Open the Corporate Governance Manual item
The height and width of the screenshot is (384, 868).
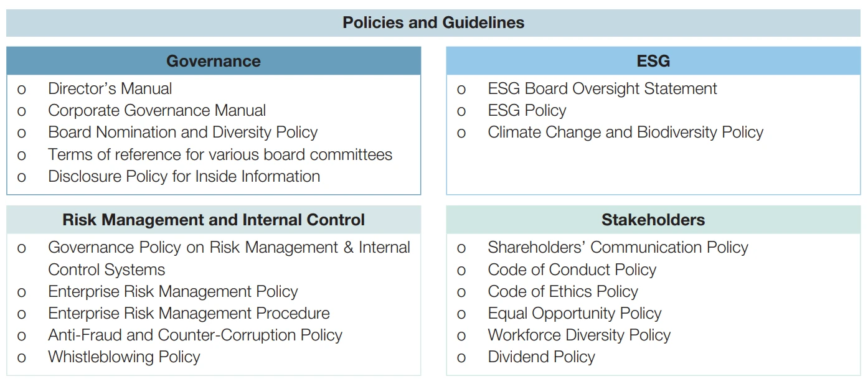pyautogui.click(x=157, y=111)
